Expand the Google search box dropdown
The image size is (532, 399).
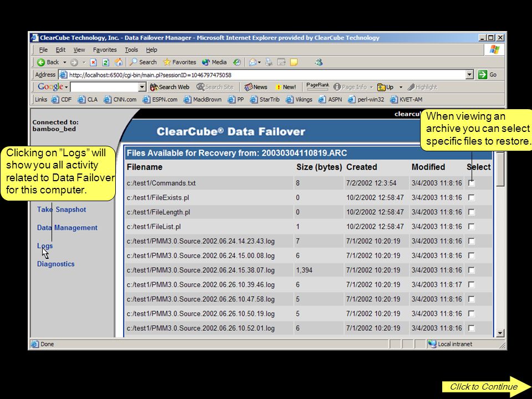[x=142, y=87]
